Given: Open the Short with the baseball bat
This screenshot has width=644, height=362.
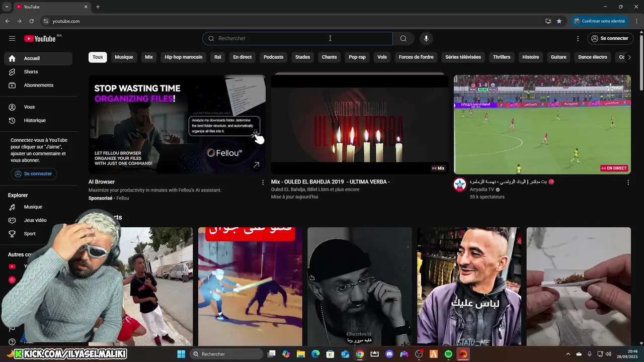Looking at the screenshot, I should coord(250,287).
